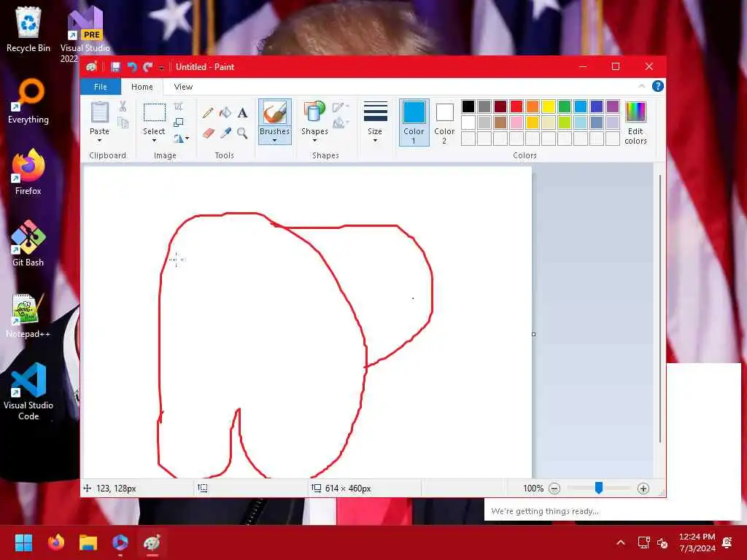747x560 pixels.
Task: Open Firefox from the taskbar
Action: [x=56, y=542]
